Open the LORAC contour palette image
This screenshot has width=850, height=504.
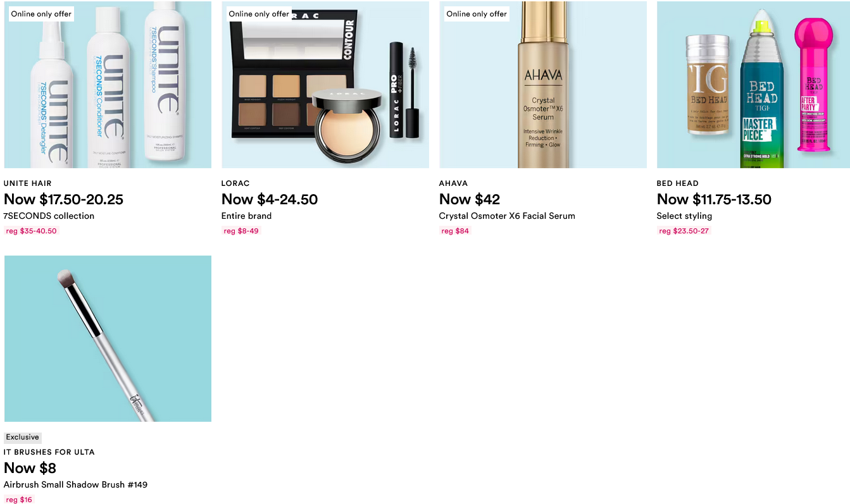tap(325, 85)
